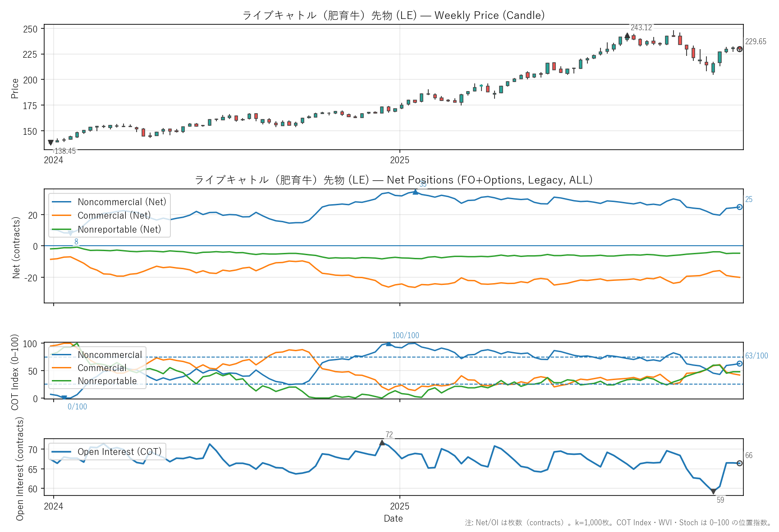Screen dimensions: 779x532
Task: Toggle Commercial (Net) legend entry
Action: (x=114, y=216)
